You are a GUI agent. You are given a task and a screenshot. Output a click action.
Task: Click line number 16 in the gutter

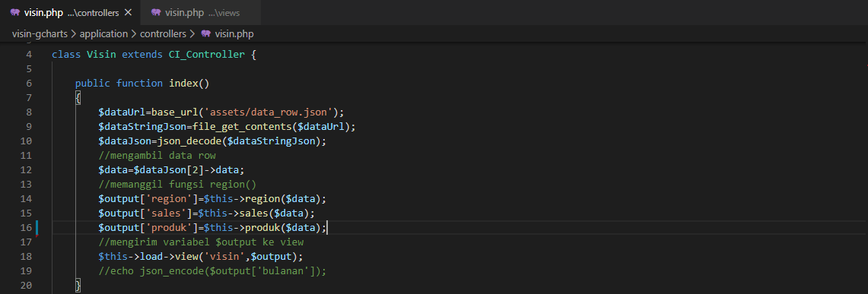tap(26, 227)
